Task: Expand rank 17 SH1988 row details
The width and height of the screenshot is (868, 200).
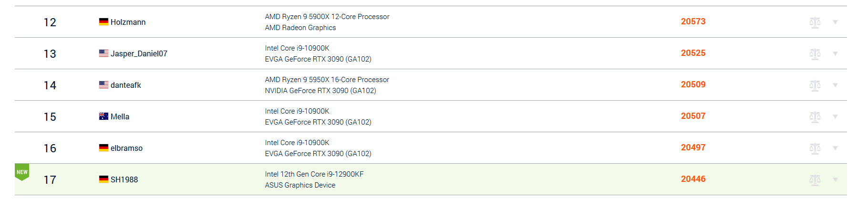Action: (835, 180)
